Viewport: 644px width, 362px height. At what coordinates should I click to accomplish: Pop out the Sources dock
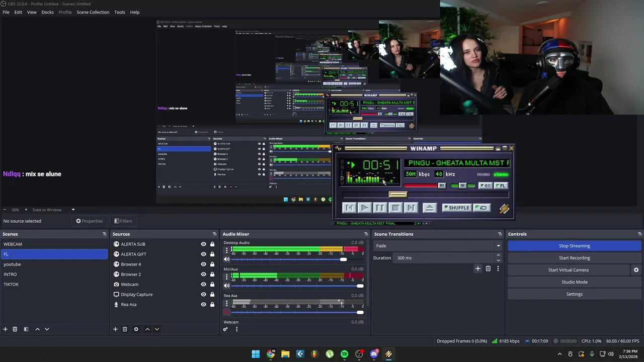point(214,234)
